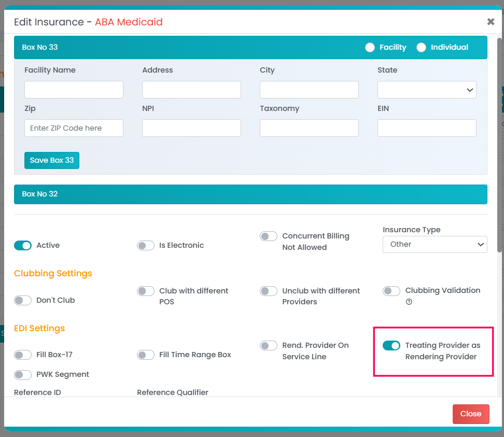Close the Edit Insurance dialog with X
The height and width of the screenshot is (437, 504).
pos(491,22)
